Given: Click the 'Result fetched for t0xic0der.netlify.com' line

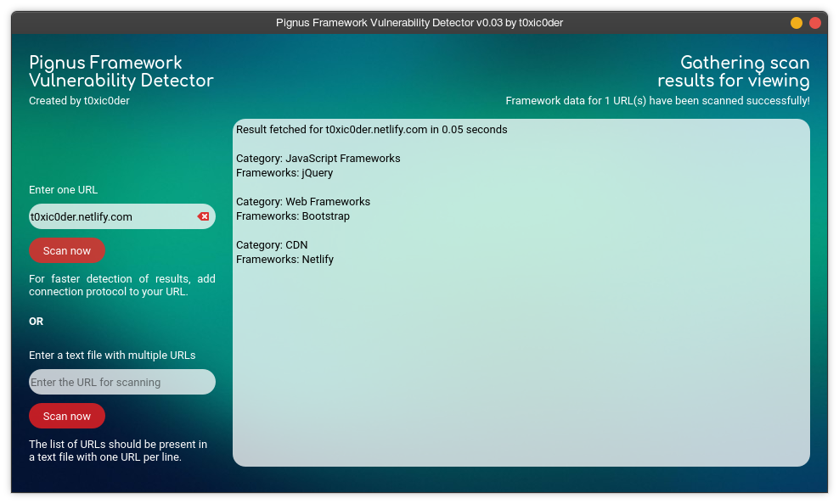Looking at the screenshot, I should pos(371,129).
